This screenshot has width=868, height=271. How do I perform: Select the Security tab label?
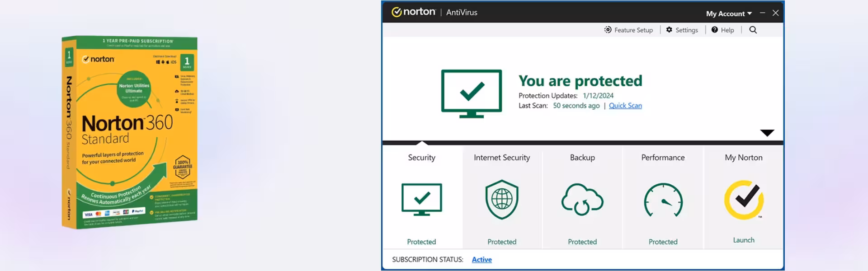coord(422,158)
